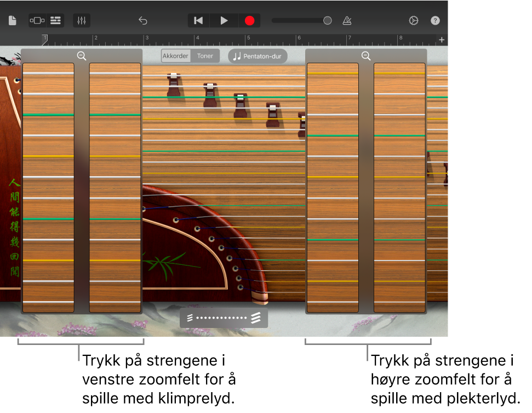The image size is (532, 413).
Task: Click the plus at the ruler's right end
Action: (441, 39)
